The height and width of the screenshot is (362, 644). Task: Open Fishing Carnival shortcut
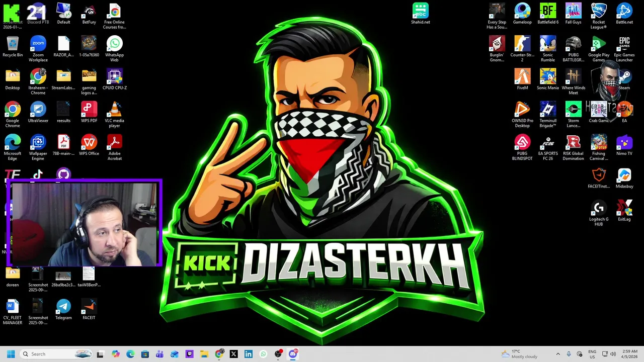click(599, 147)
